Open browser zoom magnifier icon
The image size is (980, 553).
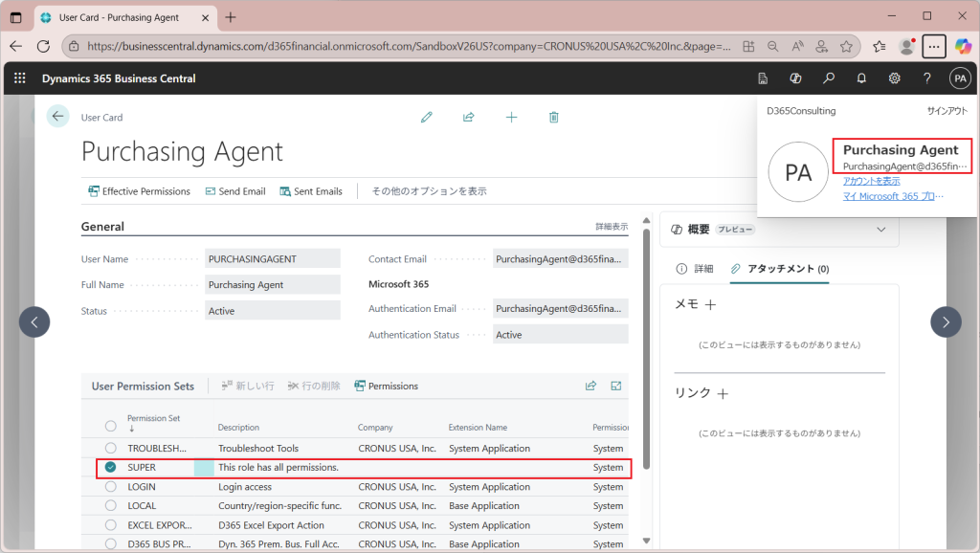click(x=773, y=46)
